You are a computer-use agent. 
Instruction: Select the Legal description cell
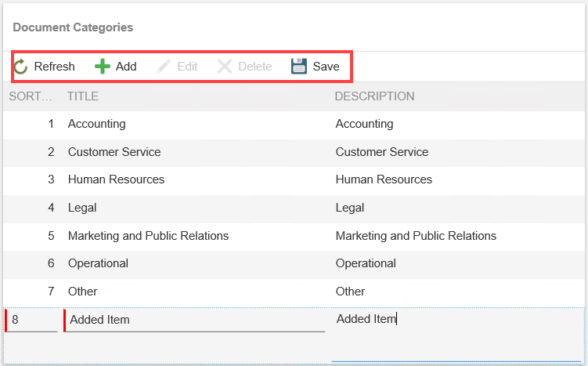click(x=350, y=208)
